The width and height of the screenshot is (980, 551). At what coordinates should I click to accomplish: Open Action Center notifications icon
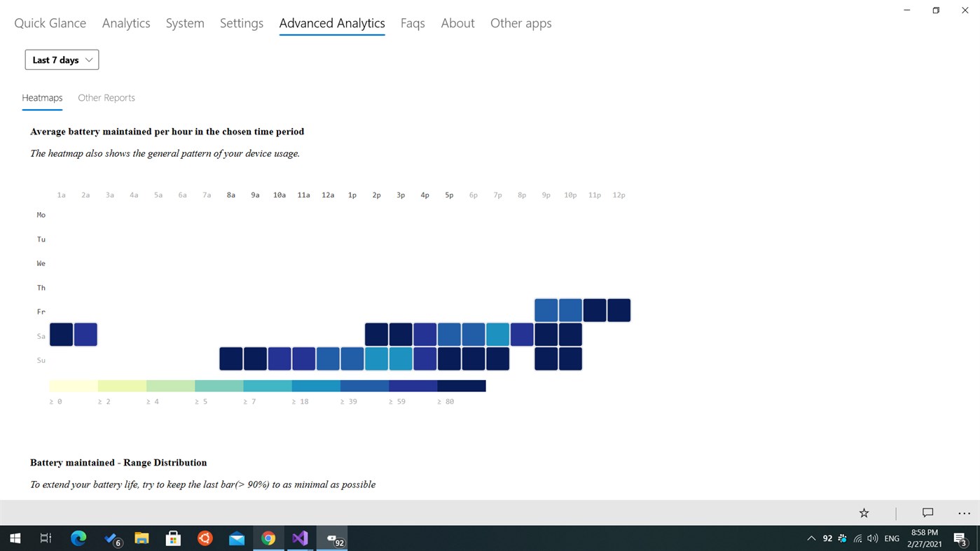(960, 538)
